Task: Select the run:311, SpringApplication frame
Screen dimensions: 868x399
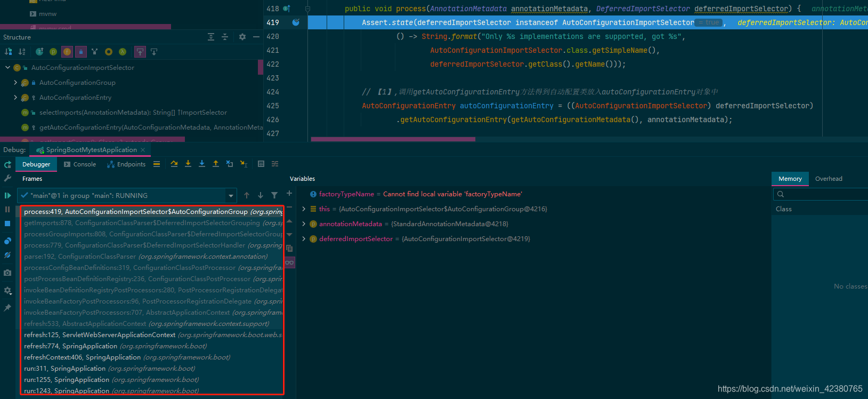Action: (x=152, y=369)
